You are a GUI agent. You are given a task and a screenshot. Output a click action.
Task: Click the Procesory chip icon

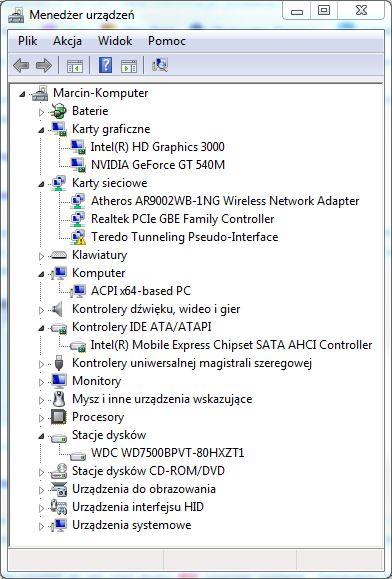59,417
